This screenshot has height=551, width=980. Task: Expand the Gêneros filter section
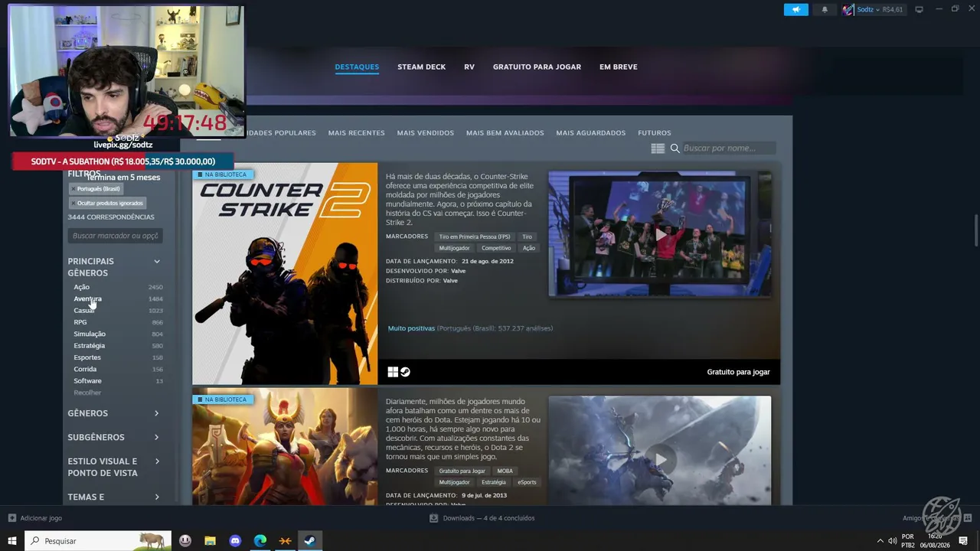click(115, 413)
